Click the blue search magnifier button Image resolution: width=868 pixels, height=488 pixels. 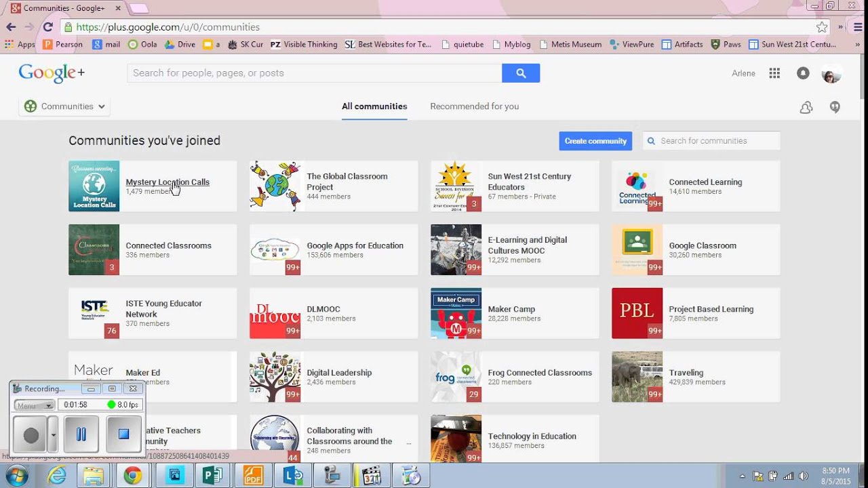(521, 73)
